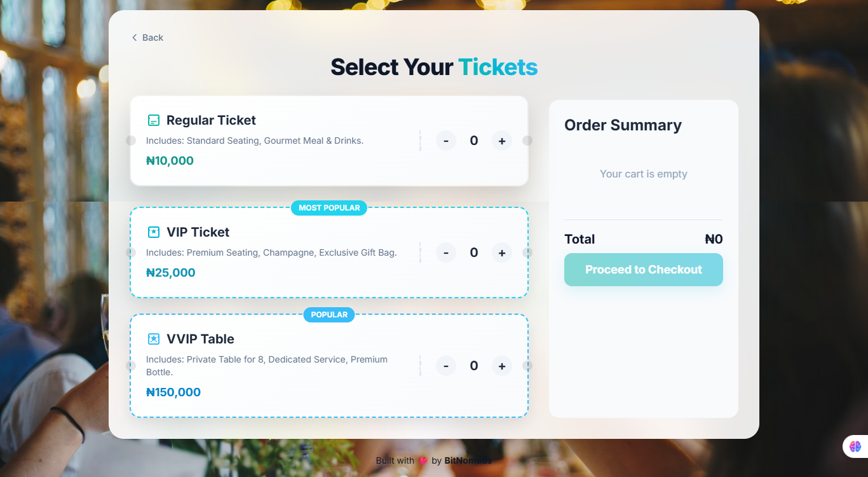868x477 pixels.
Task: Click the back chevron arrow
Action: point(133,38)
